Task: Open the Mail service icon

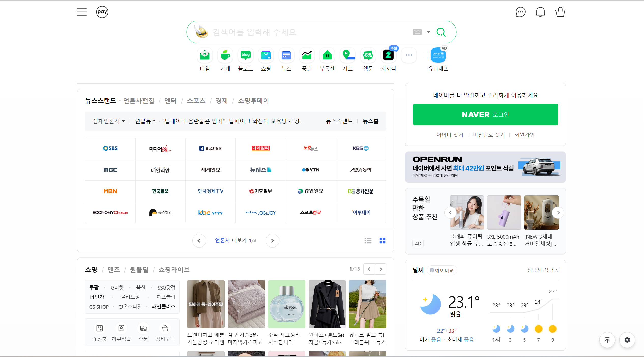Action: point(205,55)
